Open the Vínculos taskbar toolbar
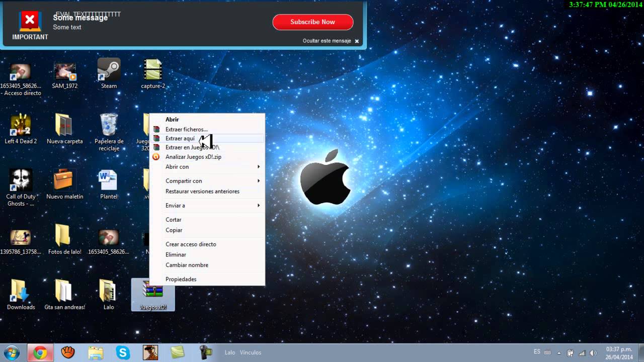Image resolution: width=644 pixels, height=362 pixels. coord(251,353)
